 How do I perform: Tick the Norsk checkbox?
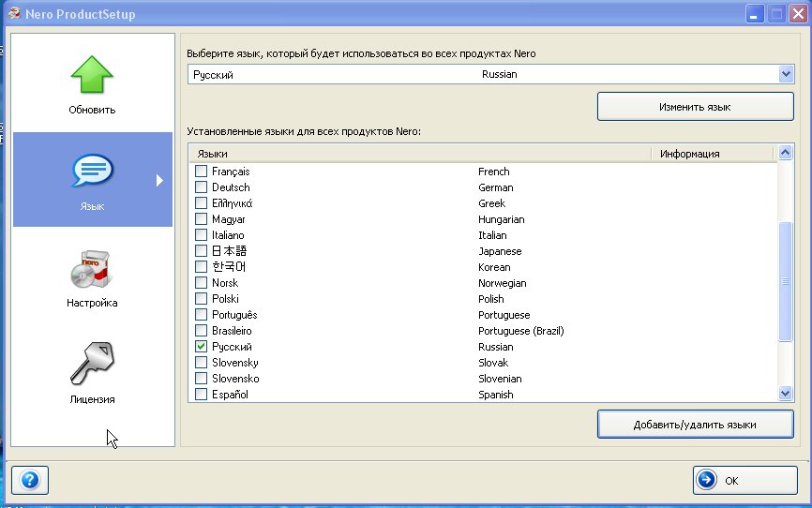point(201,283)
